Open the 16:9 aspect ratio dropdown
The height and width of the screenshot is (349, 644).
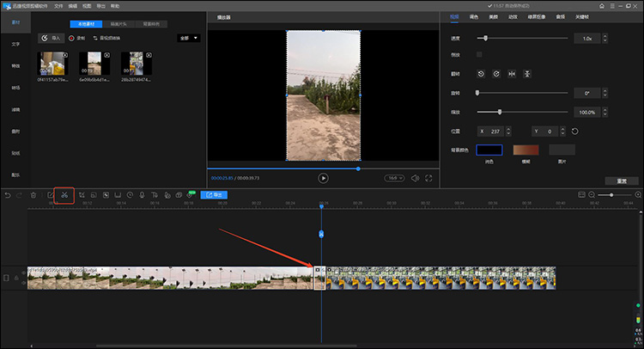coord(394,178)
